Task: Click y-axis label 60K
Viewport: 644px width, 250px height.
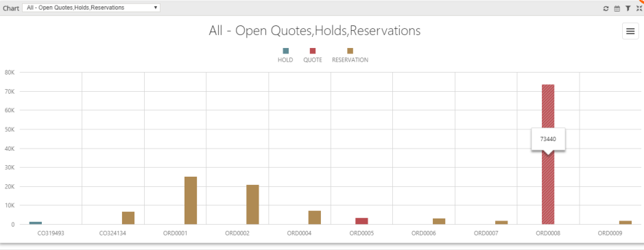Action: (x=10, y=110)
